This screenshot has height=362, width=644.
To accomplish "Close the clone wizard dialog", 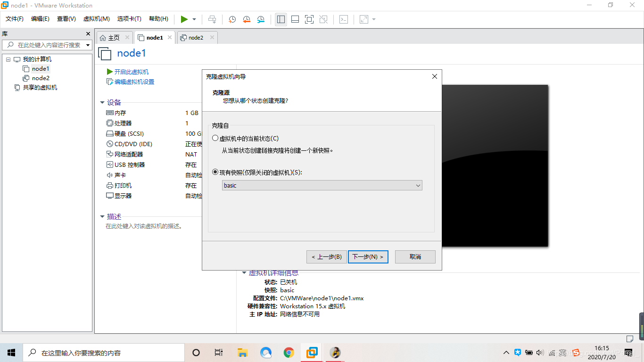I will (x=435, y=76).
